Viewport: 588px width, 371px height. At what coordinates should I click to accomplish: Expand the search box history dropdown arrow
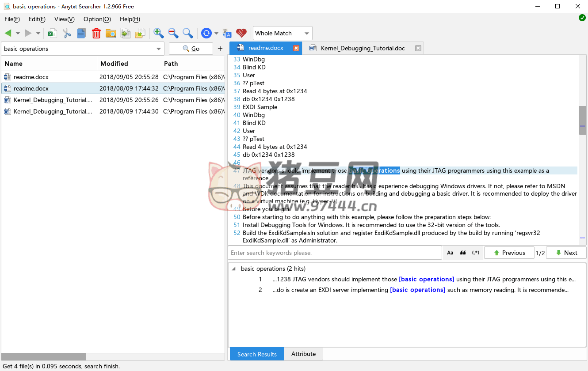pos(159,49)
